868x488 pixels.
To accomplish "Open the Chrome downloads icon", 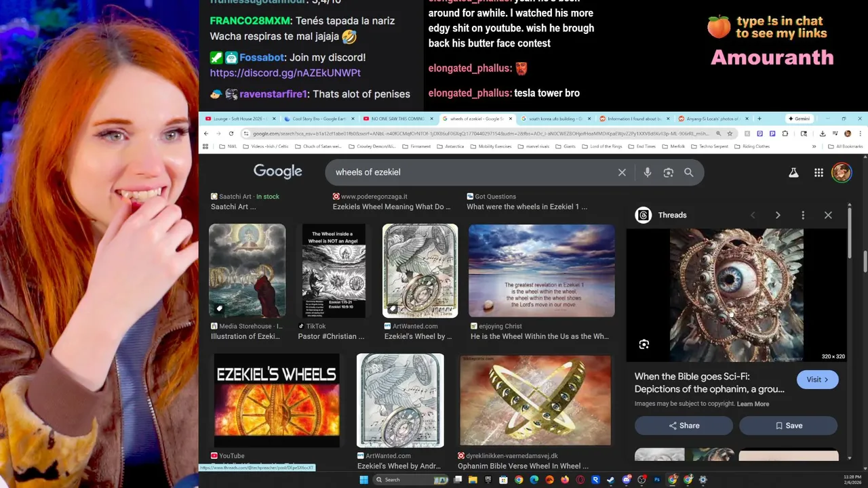I will coord(823,134).
